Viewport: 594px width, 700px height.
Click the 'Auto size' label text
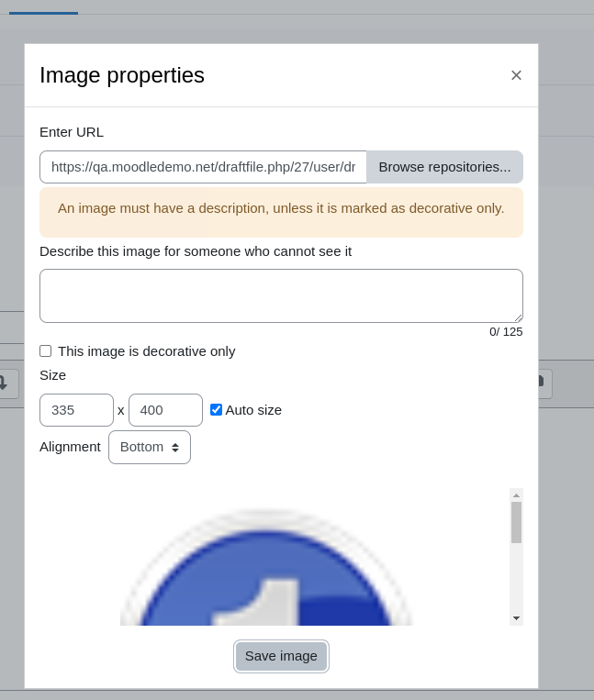pyautogui.click(x=253, y=410)
